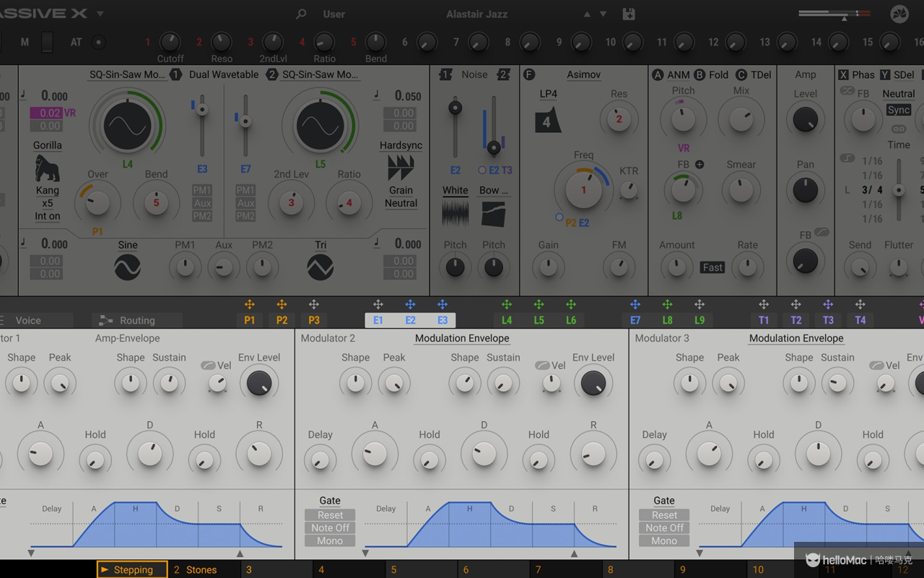This screenshot has width=924, height=578.
Task: Click the Cutoff macro knob 1
Action: 170,42
